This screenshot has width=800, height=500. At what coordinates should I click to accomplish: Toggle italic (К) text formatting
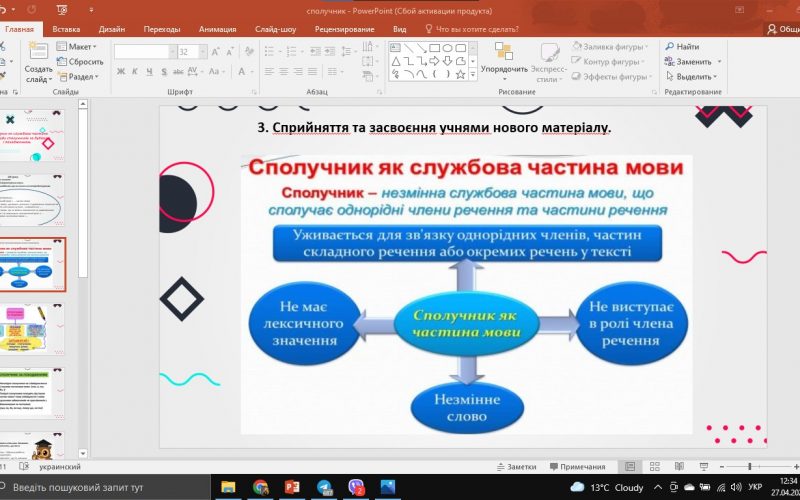tap(134, 72)
